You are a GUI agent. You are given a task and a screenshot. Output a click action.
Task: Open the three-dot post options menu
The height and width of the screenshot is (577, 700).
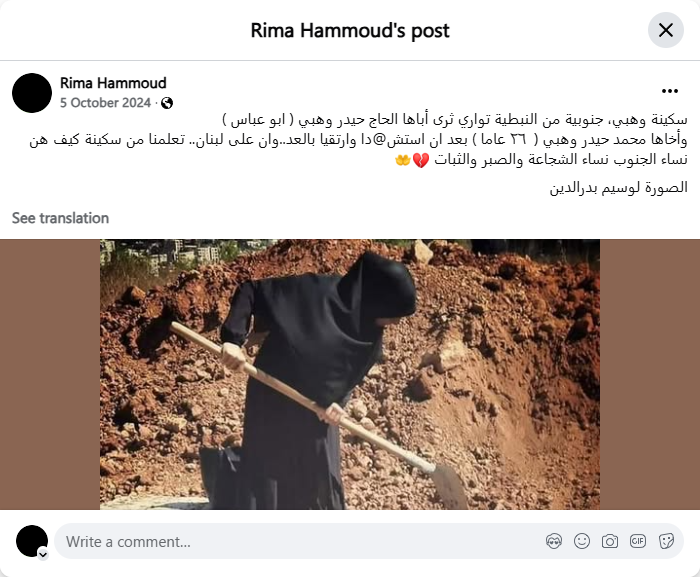coord(670,91)
